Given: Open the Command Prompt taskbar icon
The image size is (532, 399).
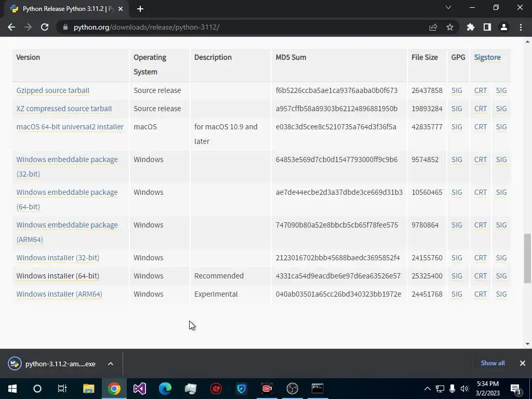Looking at the screenshot, I should coord(317,389).
